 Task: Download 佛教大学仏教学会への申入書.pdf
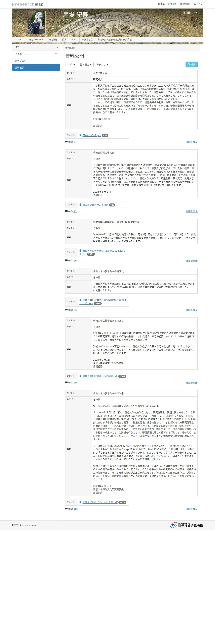point(100,502)
